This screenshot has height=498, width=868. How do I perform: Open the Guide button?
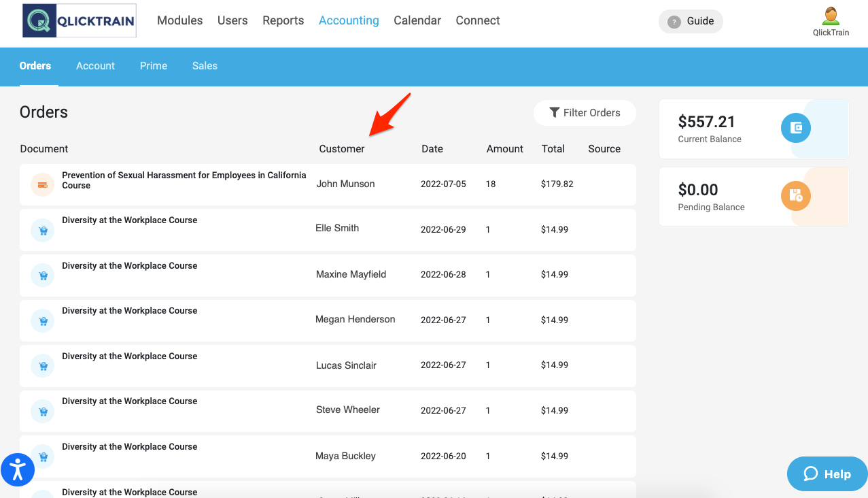point(691,21)
